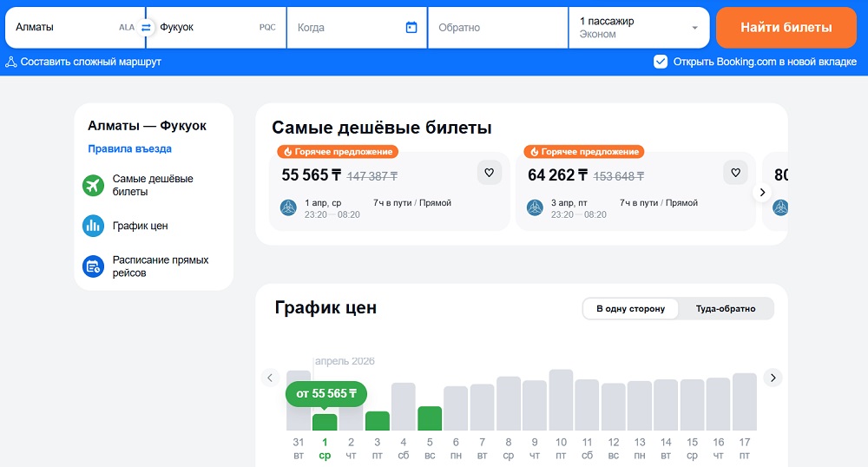
Task: Click direct flights schedule calendar icon
Action: tap(93, 266)
